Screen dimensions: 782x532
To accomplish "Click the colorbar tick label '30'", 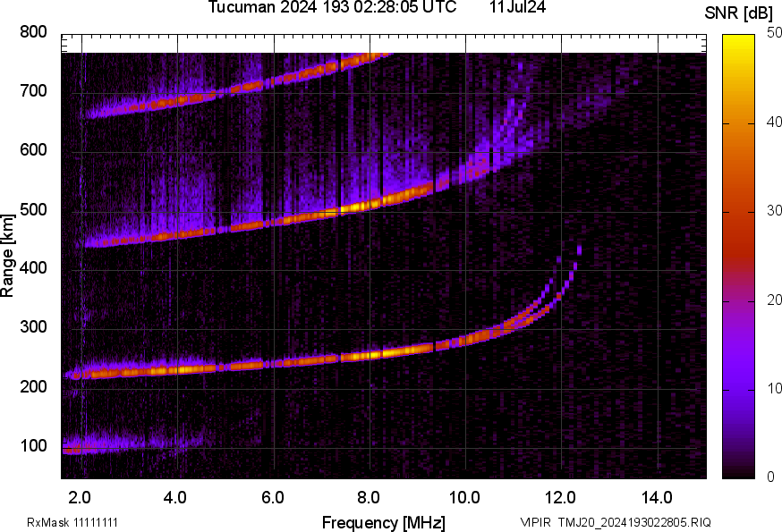I will (774, 210).
